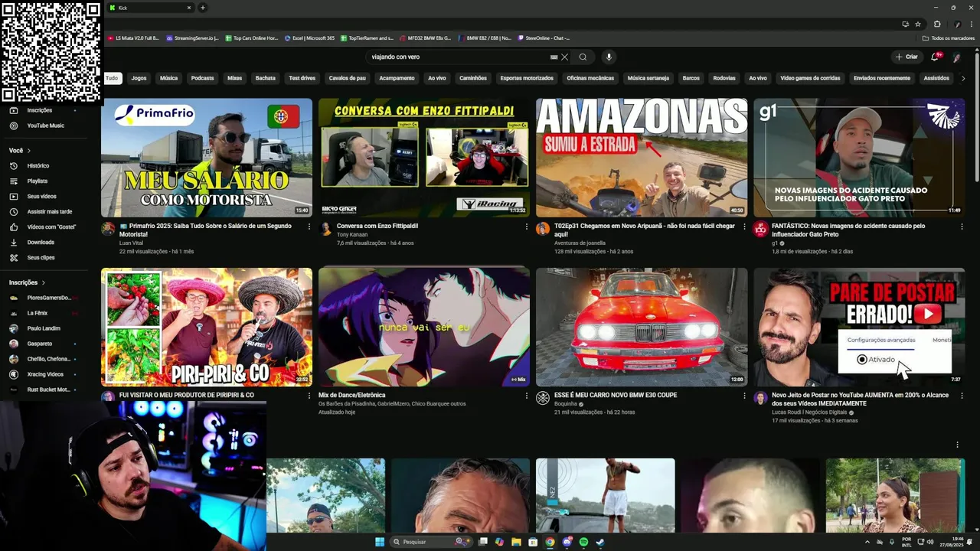The width and height of the screenshot is (980, 551).
Task: Open the Windows Start menu
Action: [380, 542]
